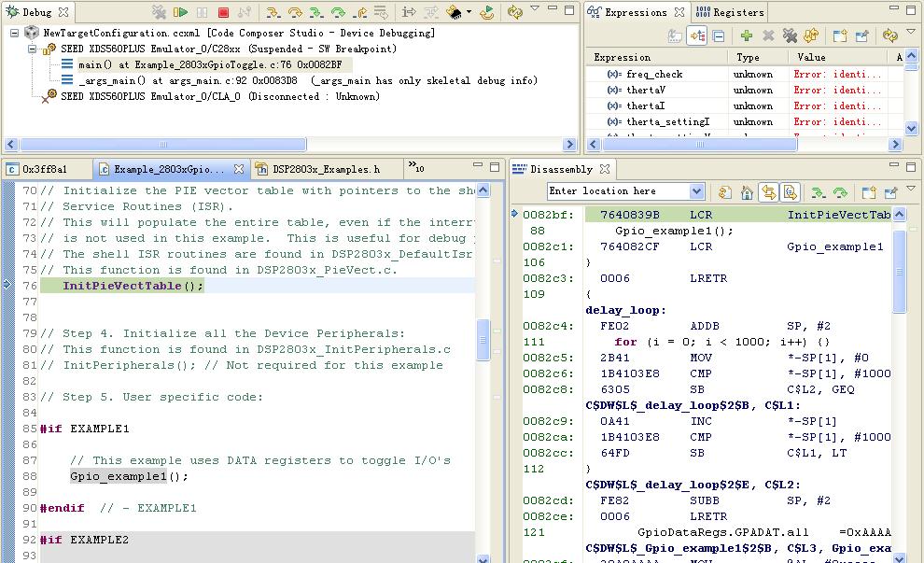Click the Step Into icon in Debug toolbar

(273, 13)
